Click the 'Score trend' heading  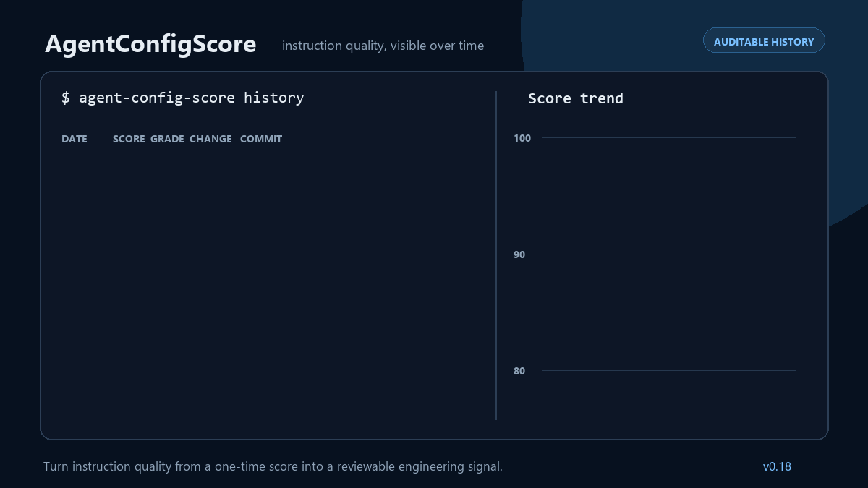pos(576,98)
